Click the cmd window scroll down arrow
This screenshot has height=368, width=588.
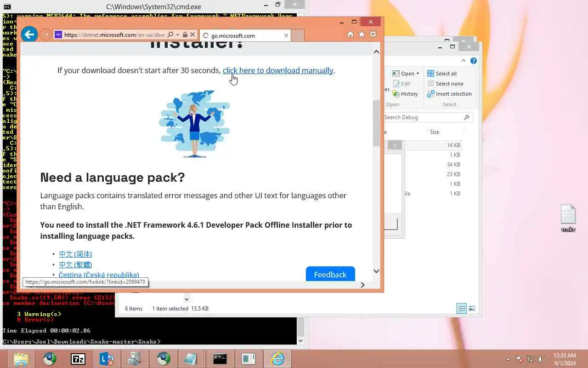pyautogui.click(x=301, y=341)
